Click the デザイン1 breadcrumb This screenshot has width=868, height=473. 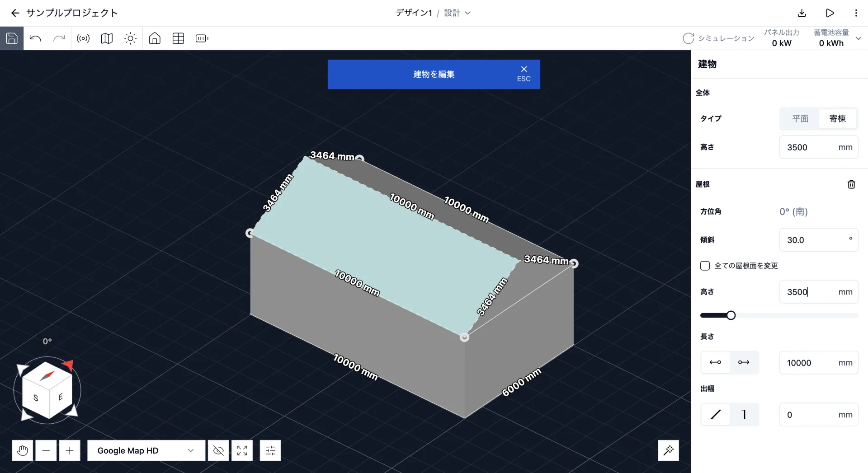point(414,13)
